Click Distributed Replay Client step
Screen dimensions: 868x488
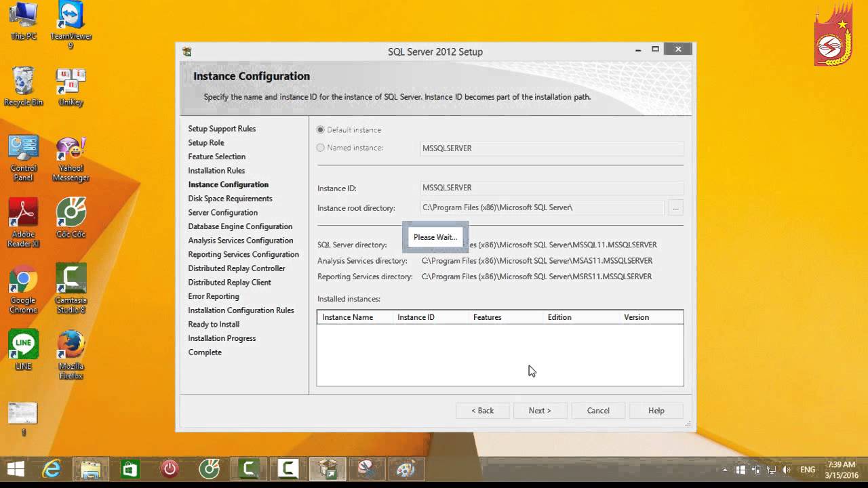[229, 283]
